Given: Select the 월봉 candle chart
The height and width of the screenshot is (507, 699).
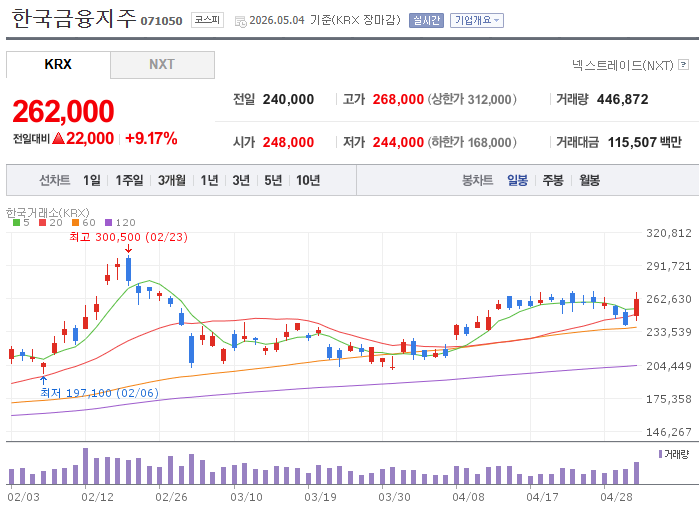Looking at the screenshot, I should [589, 180].
